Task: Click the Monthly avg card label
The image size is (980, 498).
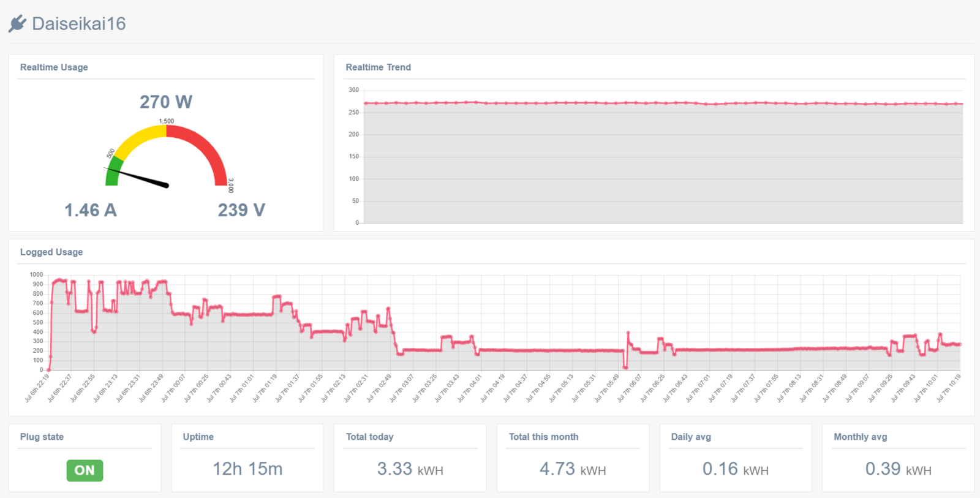Action: tap(860, 437)
